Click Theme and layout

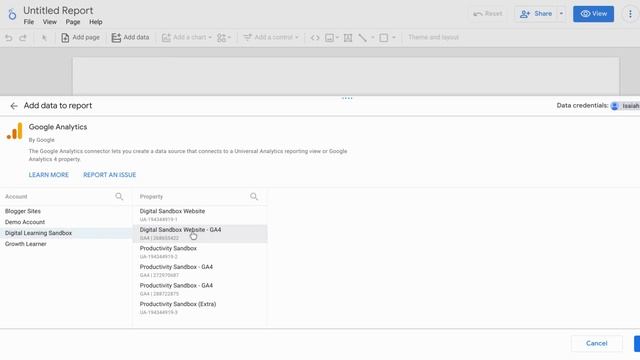[x=433, y=38]
